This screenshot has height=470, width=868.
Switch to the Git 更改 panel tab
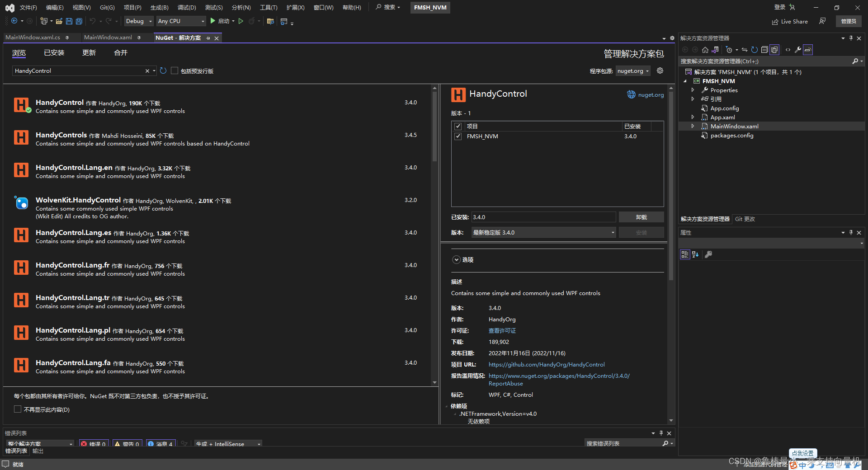point(745,219)
